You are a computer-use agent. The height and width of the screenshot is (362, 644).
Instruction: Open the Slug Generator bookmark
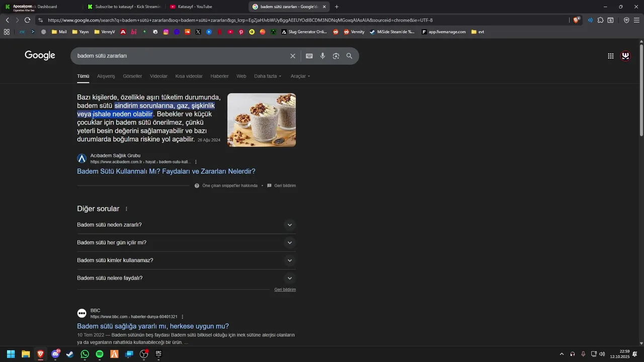(x=304, y=32)
